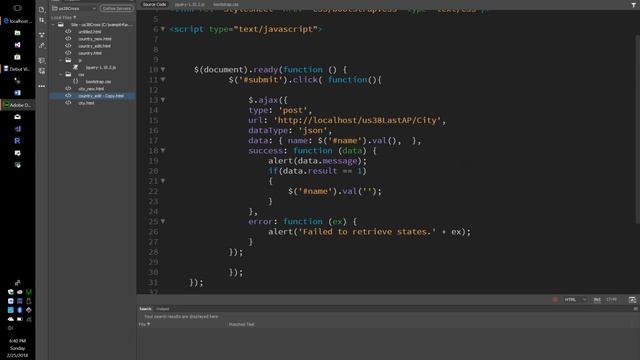The height and width of the screenshot is (360, 640).
Task: Collapse the script tag at line 6
Action: coord(163,29)
